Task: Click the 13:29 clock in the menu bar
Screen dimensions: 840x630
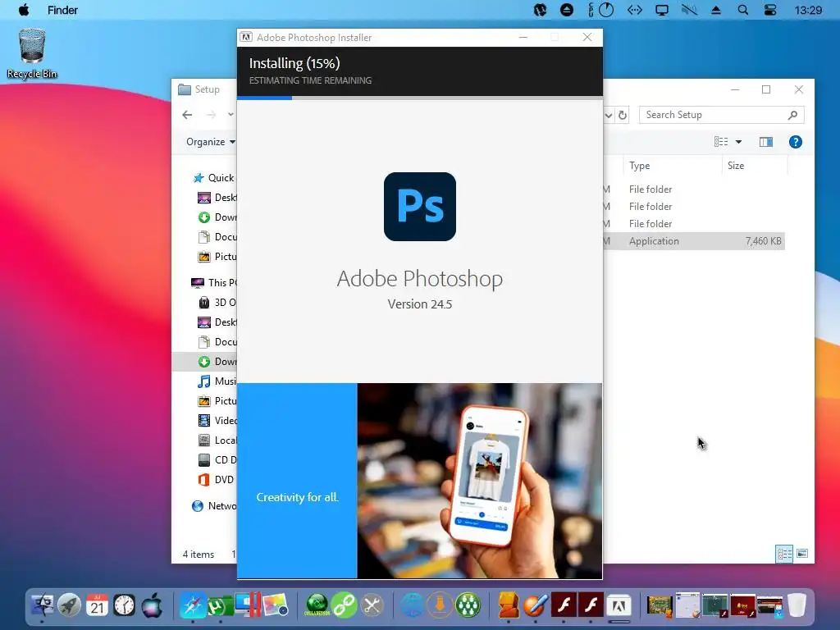Action: pyautogui.click(x=808, y=10)
